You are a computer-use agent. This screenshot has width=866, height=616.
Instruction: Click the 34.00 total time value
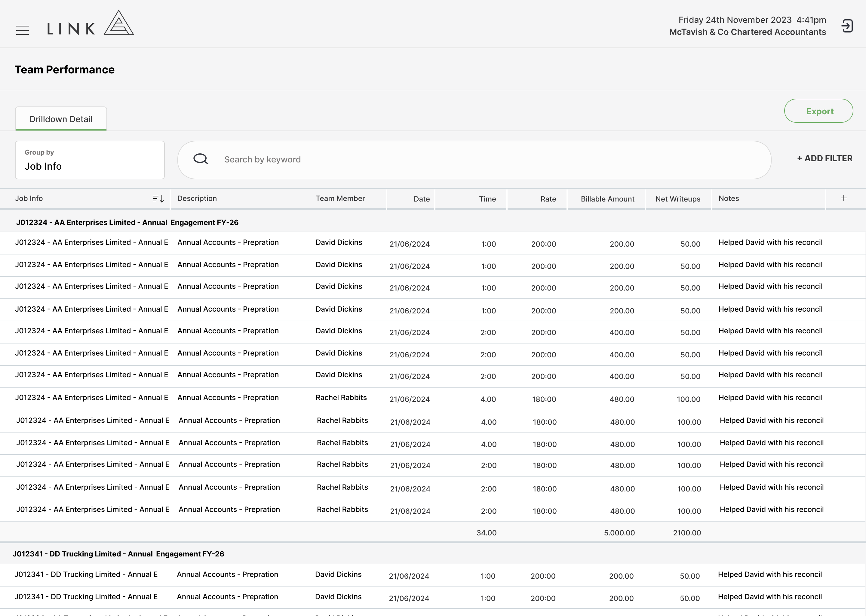(487, 533)
